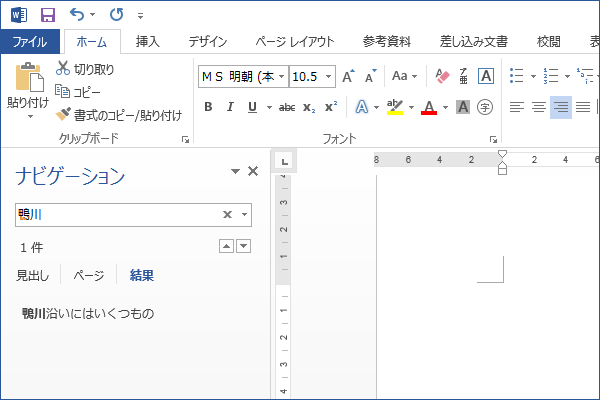Toggle strikethrough abc formatting
The image size is (600, 400).
287,107
